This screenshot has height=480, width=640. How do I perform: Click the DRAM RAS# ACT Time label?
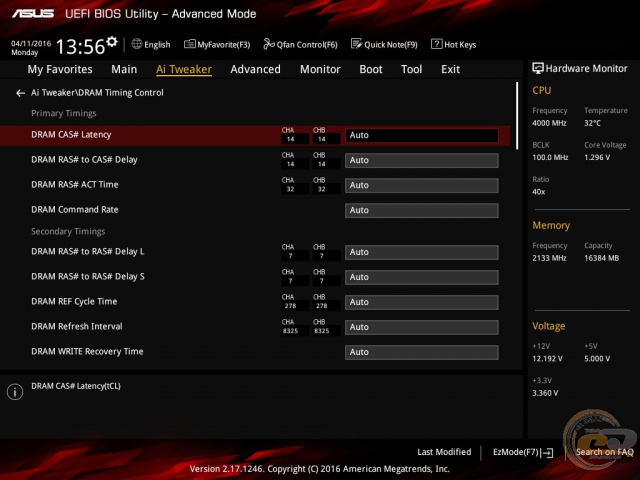click(x=75, y=184)
